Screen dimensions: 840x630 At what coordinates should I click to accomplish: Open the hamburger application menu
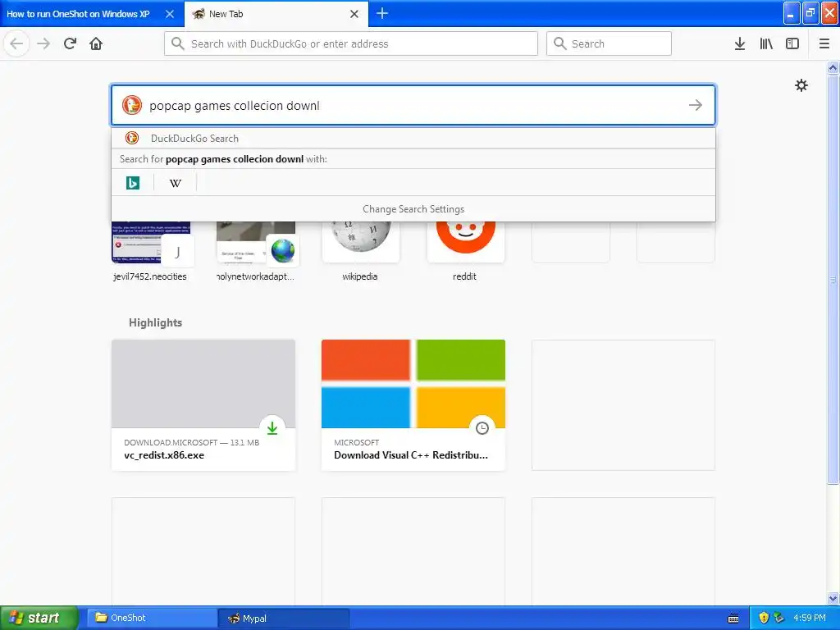824,44
